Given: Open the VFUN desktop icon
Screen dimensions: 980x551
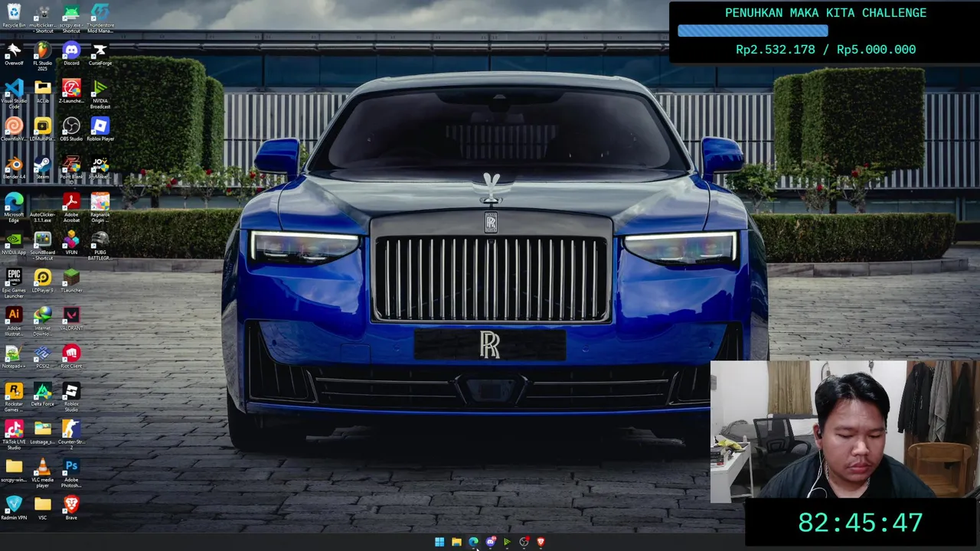Looking at the screenshot, I should (71, 243).
